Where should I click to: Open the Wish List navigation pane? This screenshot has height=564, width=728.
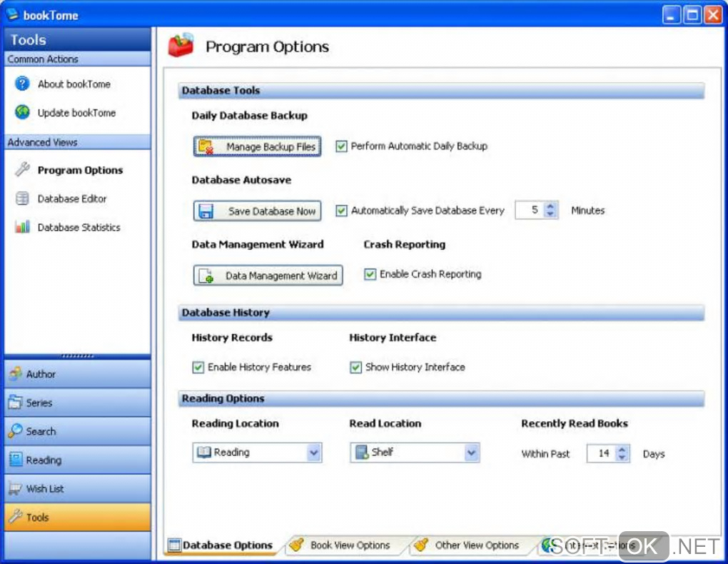(77, 489)
